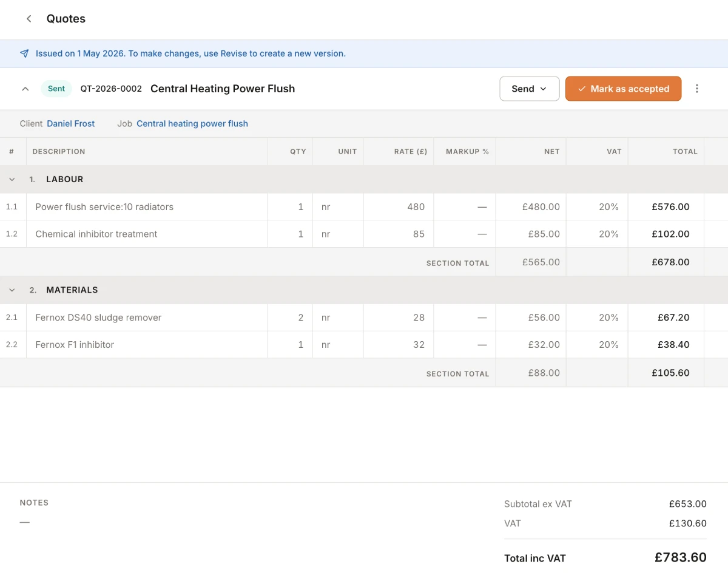728x578 pixels.
Task: Open the Send dropdown
Action: point(529,89)
